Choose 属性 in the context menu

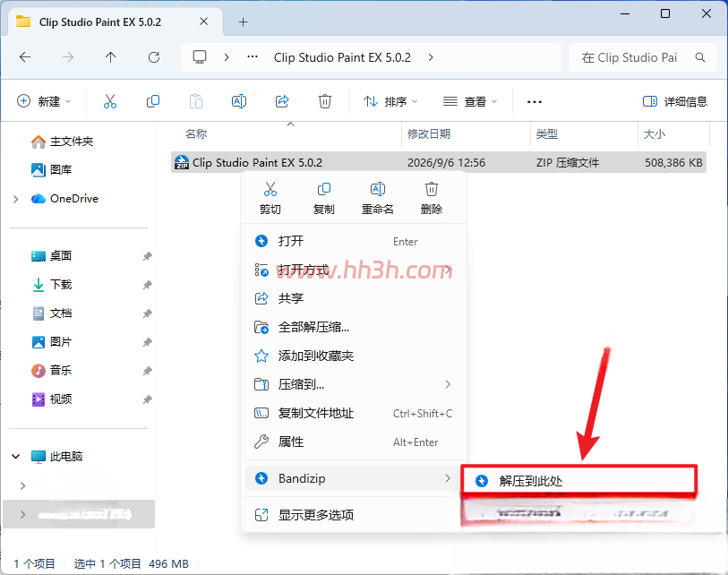pos(354,442)
